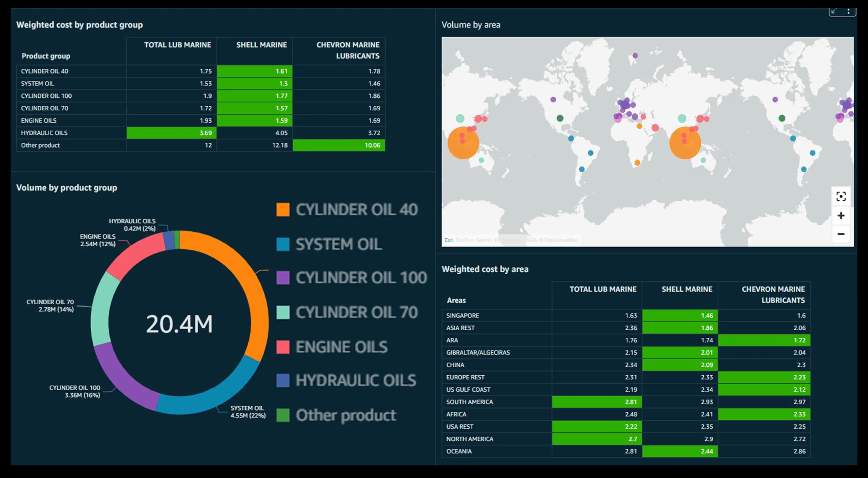Click highlighted 3.69 cell for HYDRAULIC OILS
868x478 pixels.
point(172,133)
